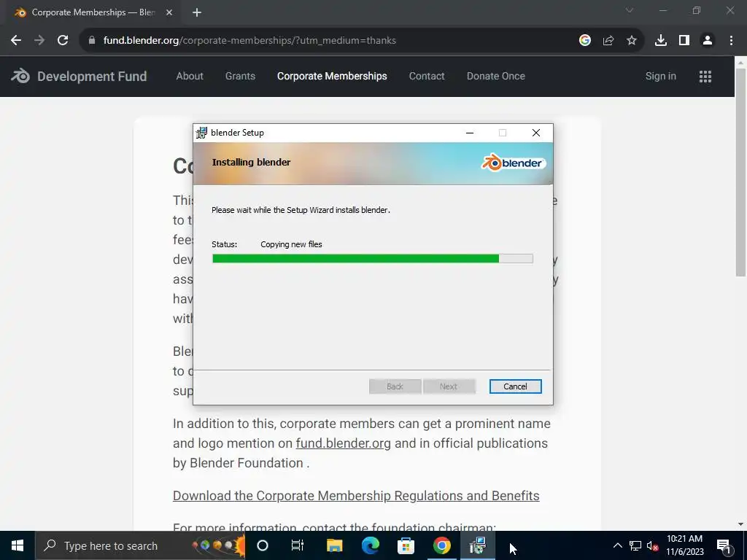
Task: Download the Corporate Membership Regulations and Benefits
Action: 356,496
